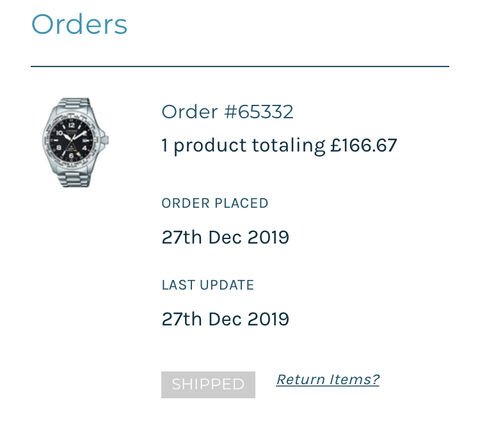Open the watch product thumbnail

tap(75, 142)
